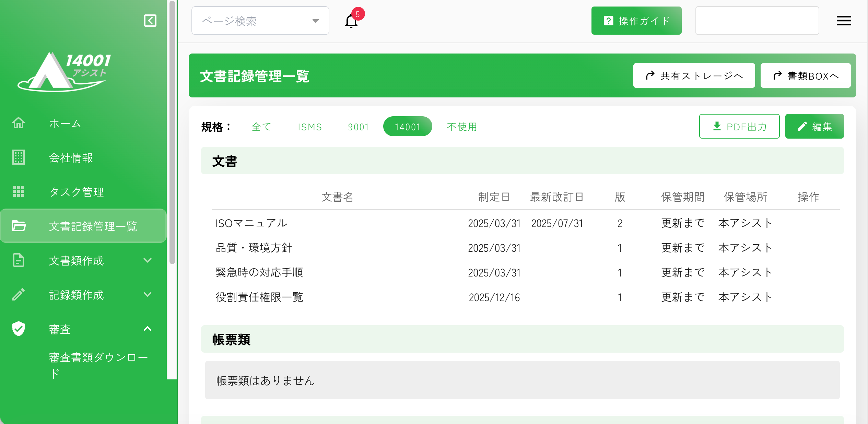868x424 pixels.
Task: Collapse the sidebar with the arrow icon
Action: pyautogui.click(x=150, y=21)
